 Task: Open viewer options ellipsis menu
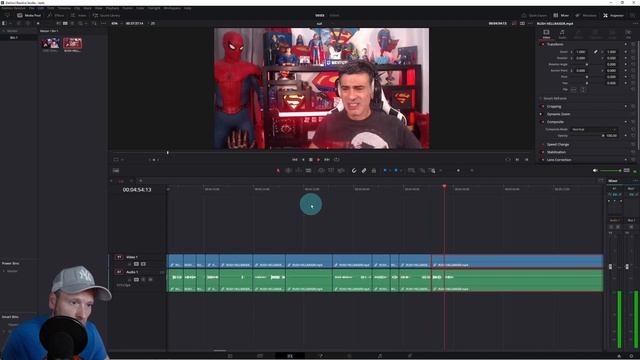pos(530,23)
